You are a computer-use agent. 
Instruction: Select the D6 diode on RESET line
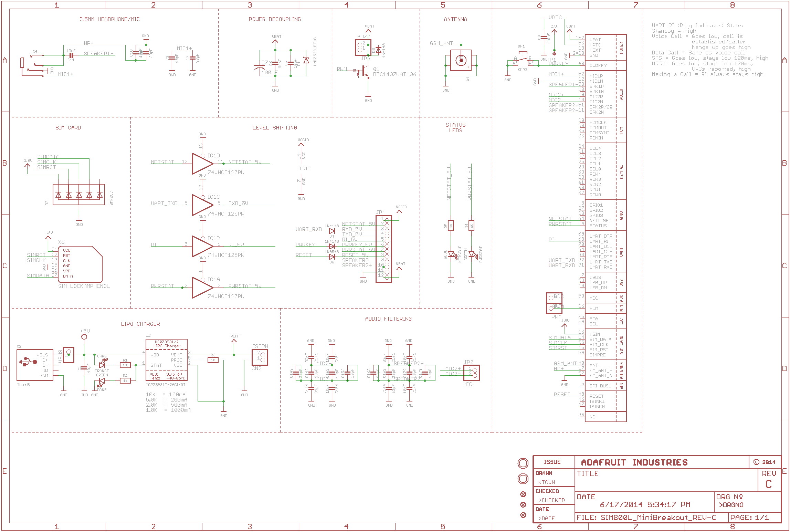332,257
